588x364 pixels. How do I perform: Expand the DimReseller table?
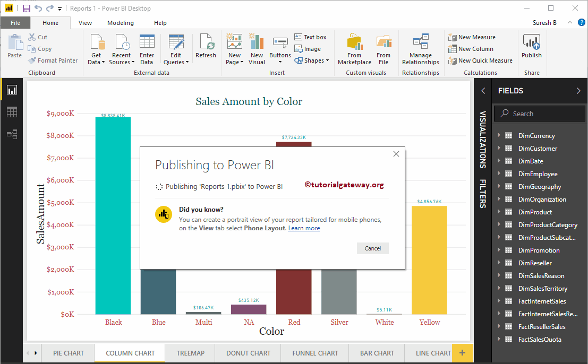click(499, 263)
